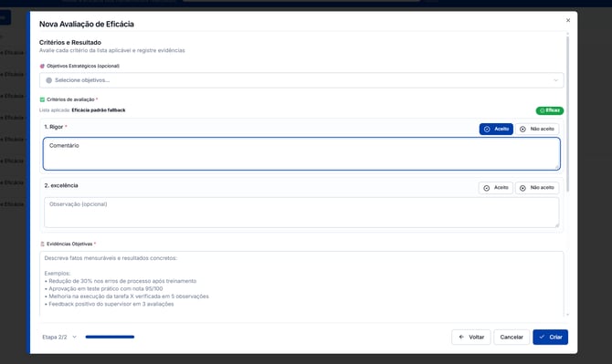Click the circle icon in Selecione objetivos field
The image size is (612, 364).
coord(48,80)
